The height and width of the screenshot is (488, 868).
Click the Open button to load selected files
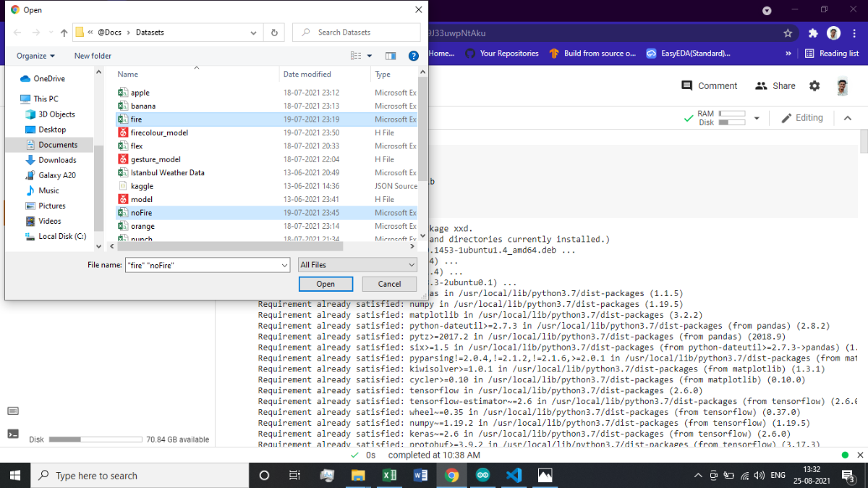(x=325, y=284)
